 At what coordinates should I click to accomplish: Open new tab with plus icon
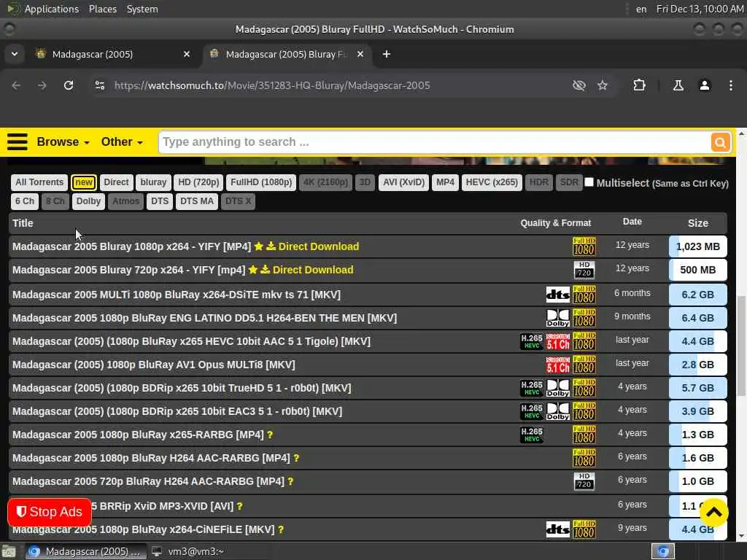click(x=387, y=54)
